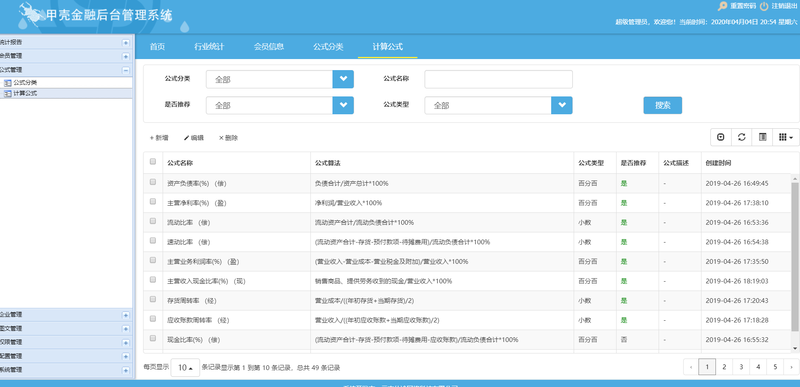Screen dimensions: 800x387
Task: Check the 存货周转率 row checkbox
Action: coord(153,299)
